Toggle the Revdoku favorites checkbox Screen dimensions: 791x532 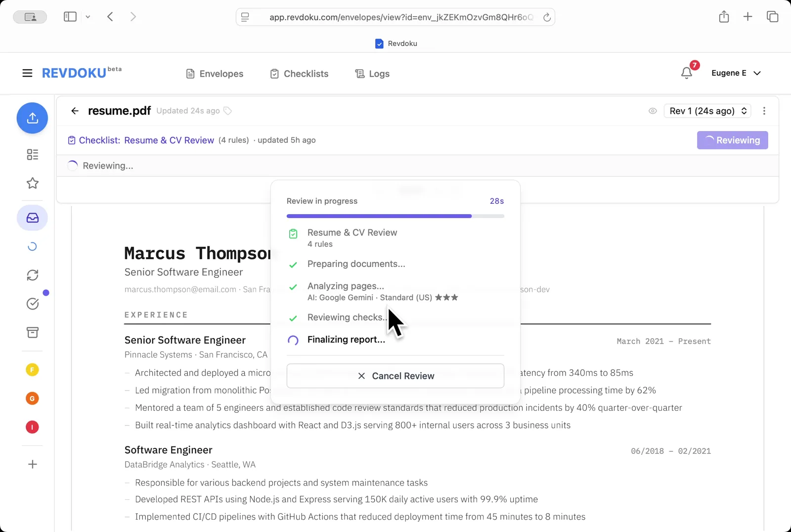[379, 44]
